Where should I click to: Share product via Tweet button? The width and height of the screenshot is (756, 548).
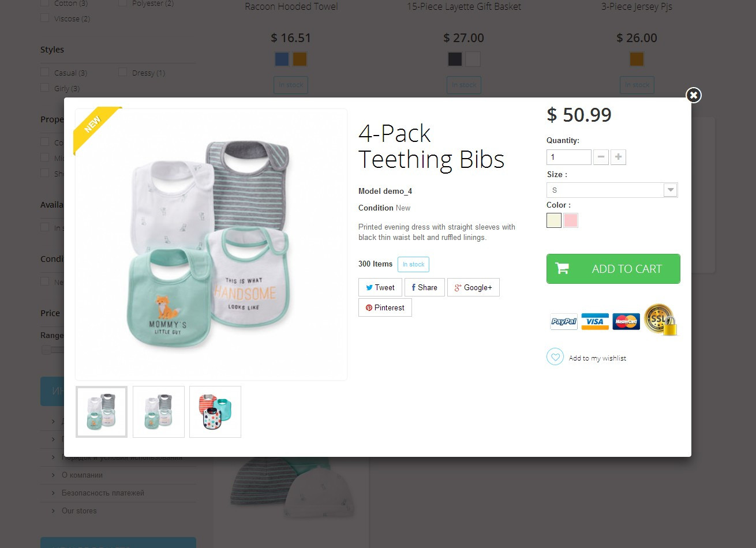click(x=380, y=287)
